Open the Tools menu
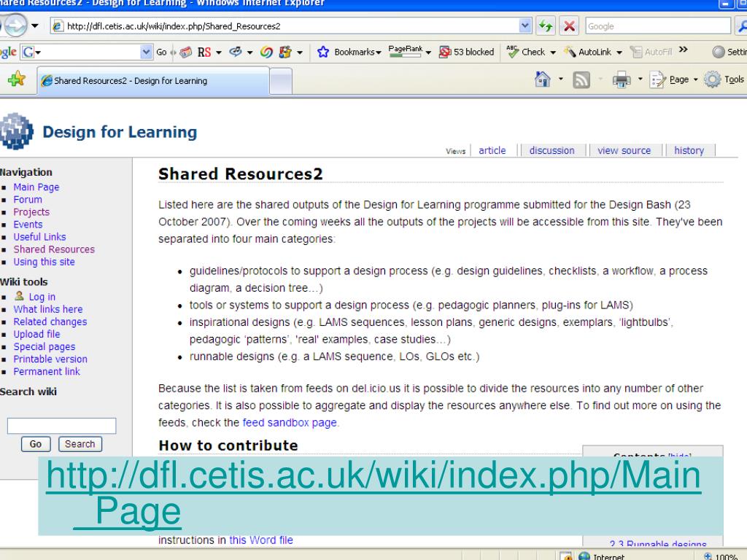This screenshot has height=560, width=747. click(x=724, y=79)
